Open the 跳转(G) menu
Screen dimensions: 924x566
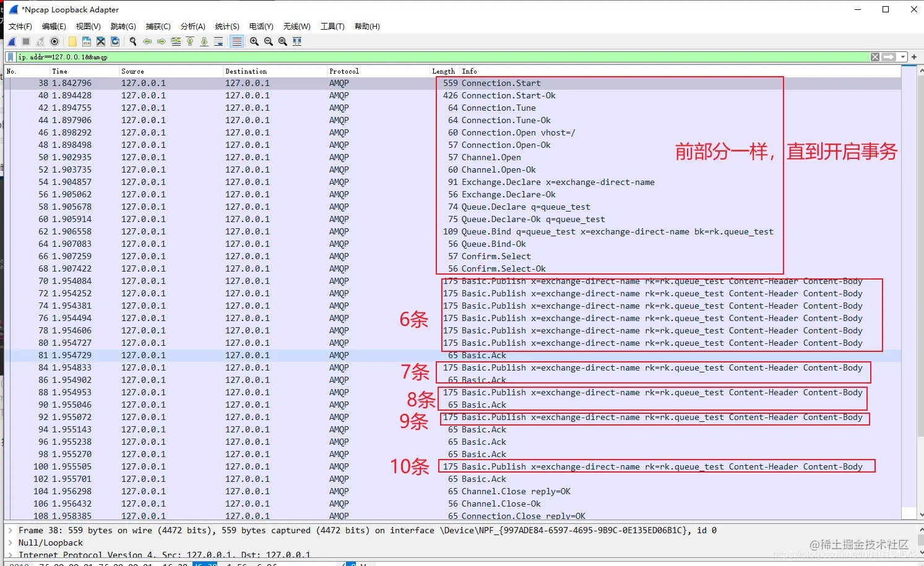pos(123,27)
